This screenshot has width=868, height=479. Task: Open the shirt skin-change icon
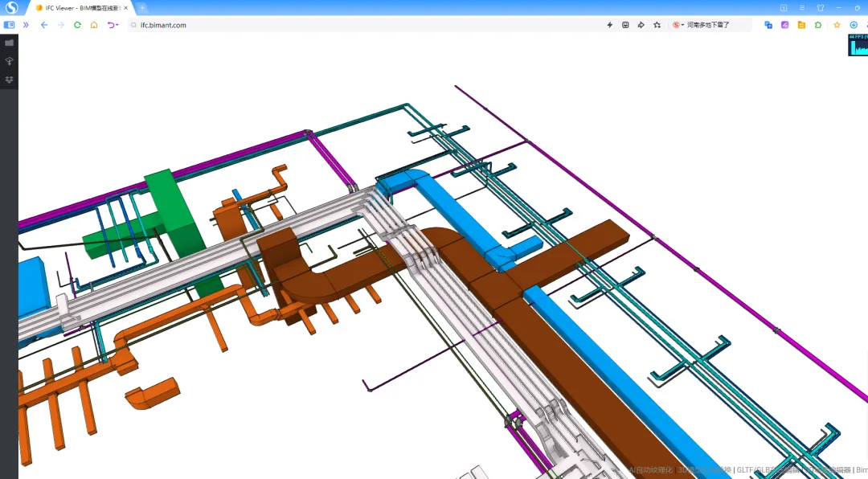pos(821,8)
